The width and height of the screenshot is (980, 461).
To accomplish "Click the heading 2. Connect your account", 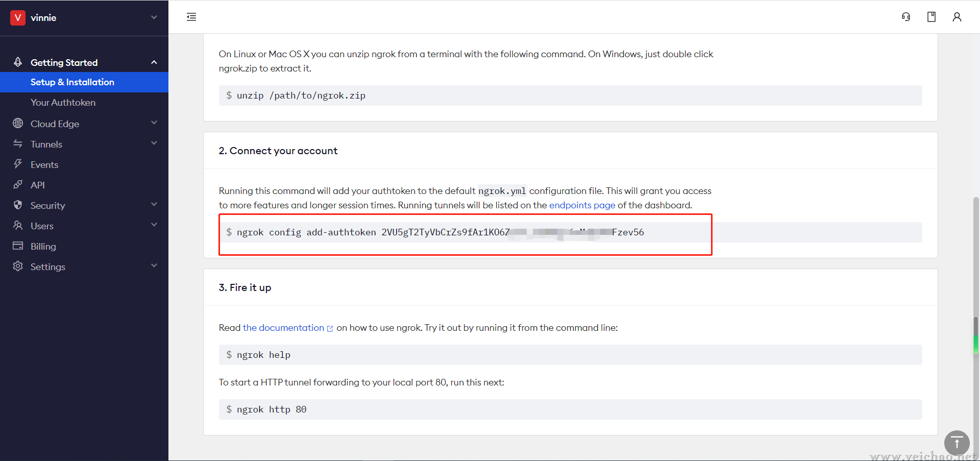I will tap(278, 151).
